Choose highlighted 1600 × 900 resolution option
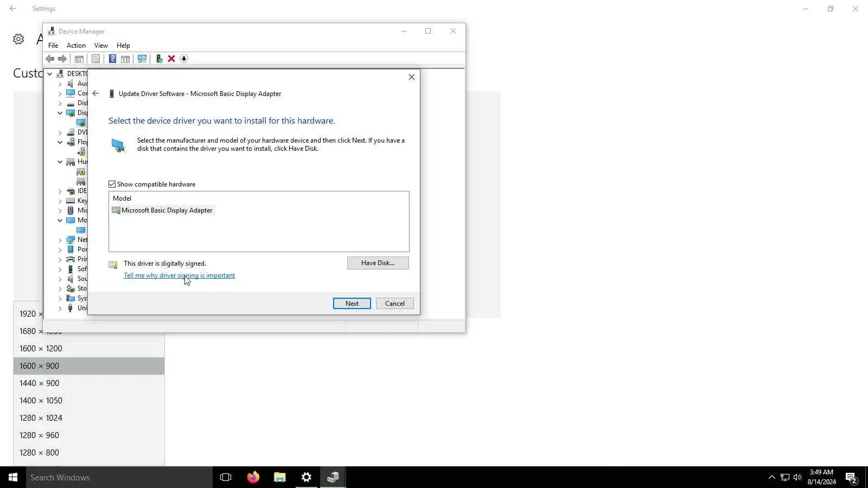Viewport: 868px width, 488px height. click(89, 366)
